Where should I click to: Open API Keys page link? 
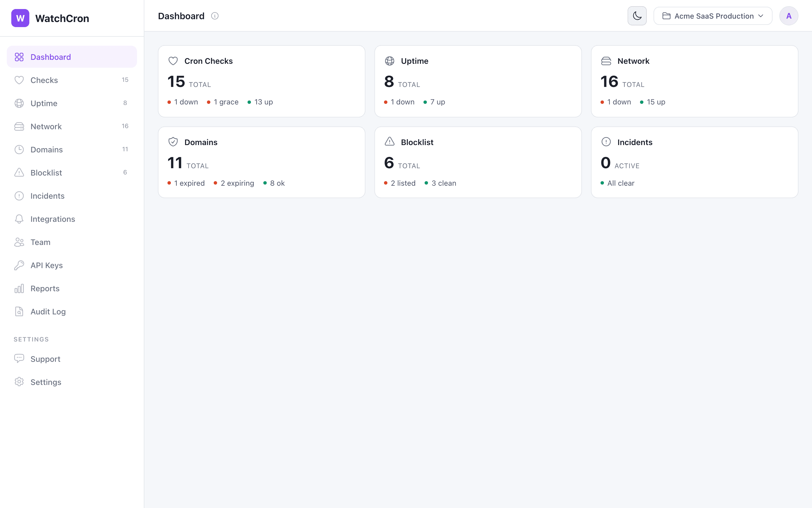72,265
